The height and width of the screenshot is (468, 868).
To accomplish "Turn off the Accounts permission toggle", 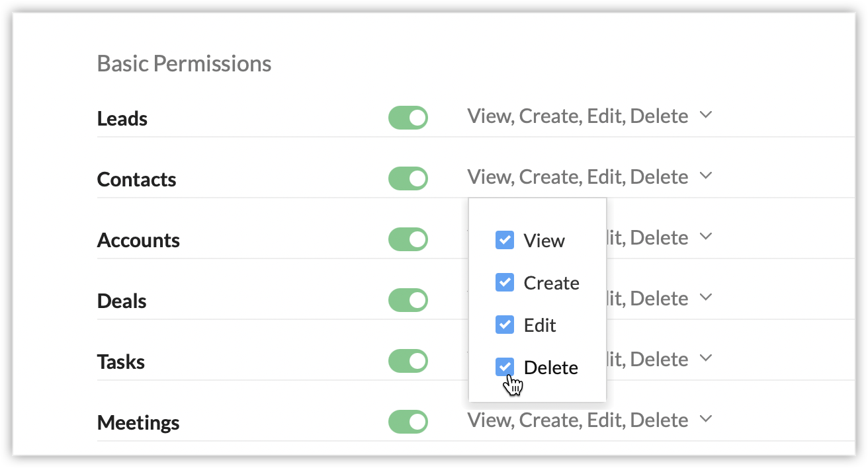I will 408,239.
